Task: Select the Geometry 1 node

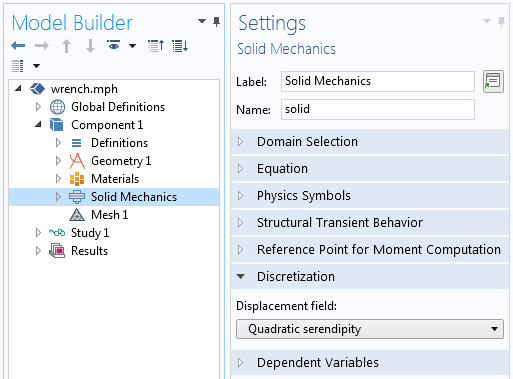Action: pos(121,161)
